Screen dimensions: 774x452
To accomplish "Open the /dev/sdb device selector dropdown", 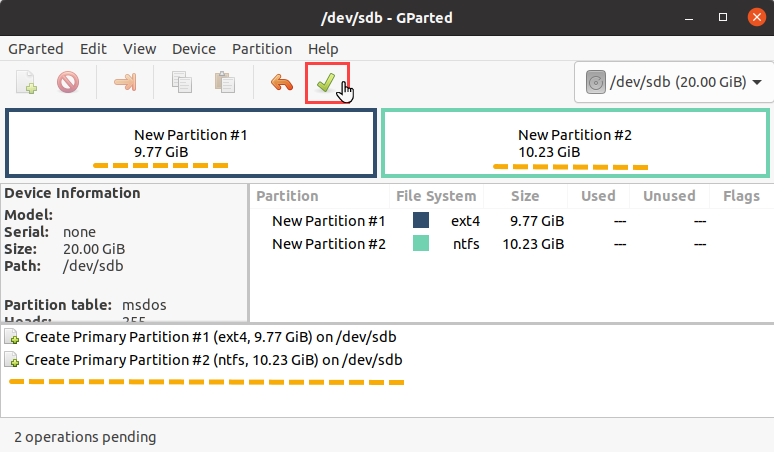I will (x=674, y=82).
